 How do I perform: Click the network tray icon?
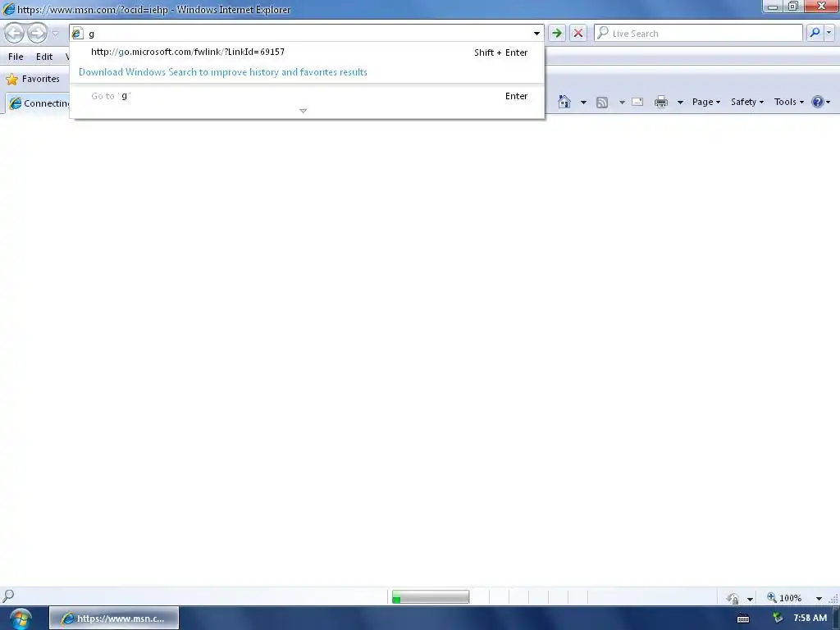pos(778,618)
